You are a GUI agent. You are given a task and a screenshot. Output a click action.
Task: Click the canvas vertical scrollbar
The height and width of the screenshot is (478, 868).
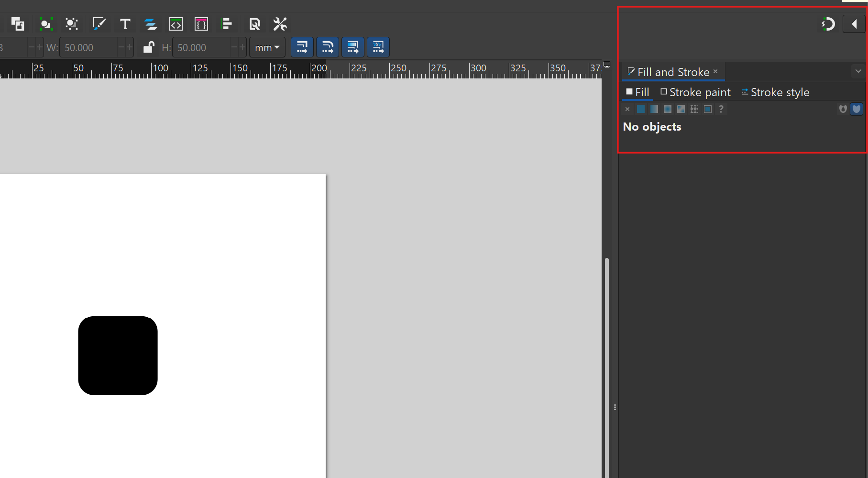[606, 367]
